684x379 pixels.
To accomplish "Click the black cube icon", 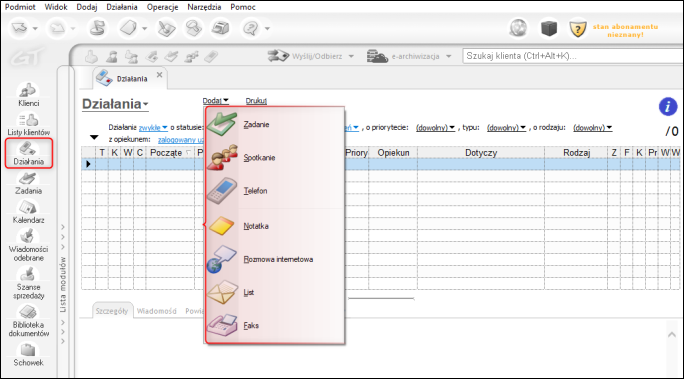I will pyautogui.click(x=549, y=29).
